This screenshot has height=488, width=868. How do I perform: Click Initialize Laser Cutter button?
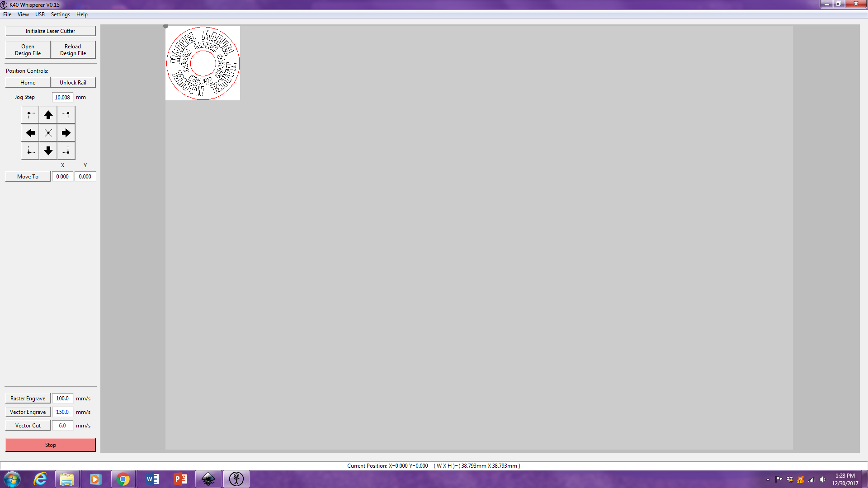pos(50,31)
